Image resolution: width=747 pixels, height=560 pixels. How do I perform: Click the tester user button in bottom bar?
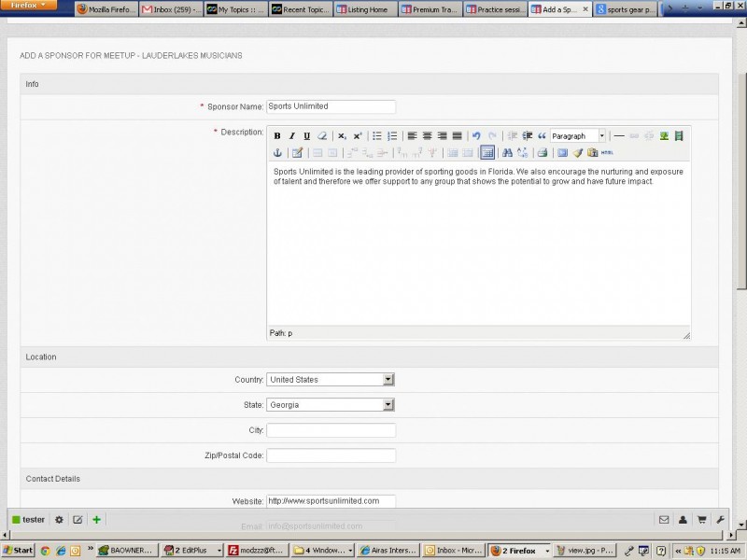pos(28,520)
